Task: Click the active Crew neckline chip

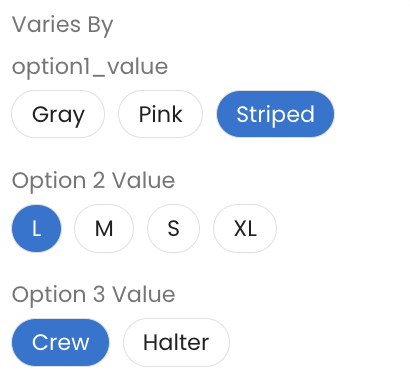Action: 60,342
